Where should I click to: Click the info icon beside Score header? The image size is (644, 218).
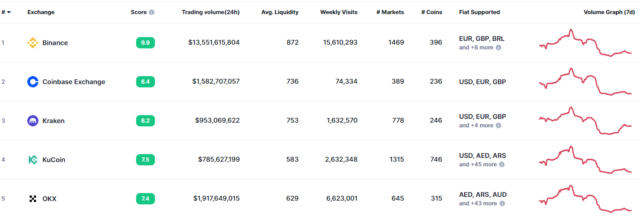pyautogui.click(x=152, y=12)
